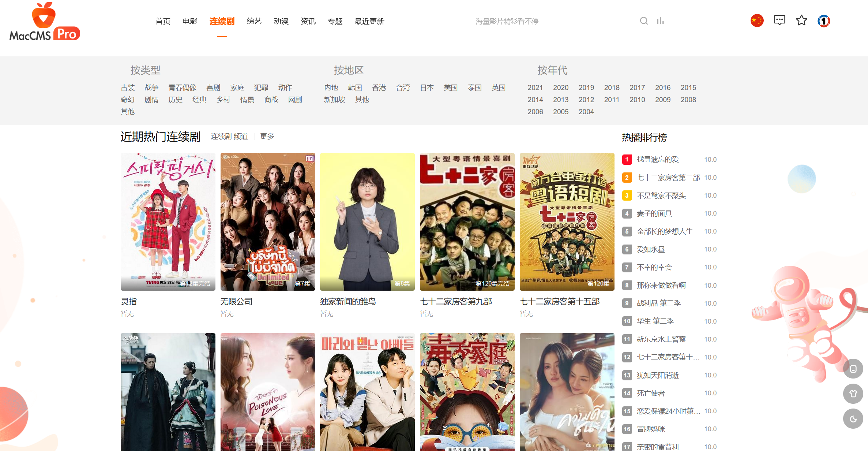Click the MacCMS Pro logo
This screenshot has height=451, width=868.
(45, 23)
